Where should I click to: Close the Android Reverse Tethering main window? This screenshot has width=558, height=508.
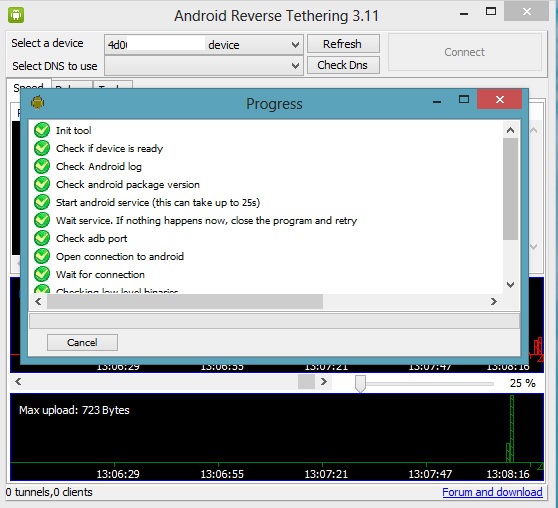click(x=527, y=11)
